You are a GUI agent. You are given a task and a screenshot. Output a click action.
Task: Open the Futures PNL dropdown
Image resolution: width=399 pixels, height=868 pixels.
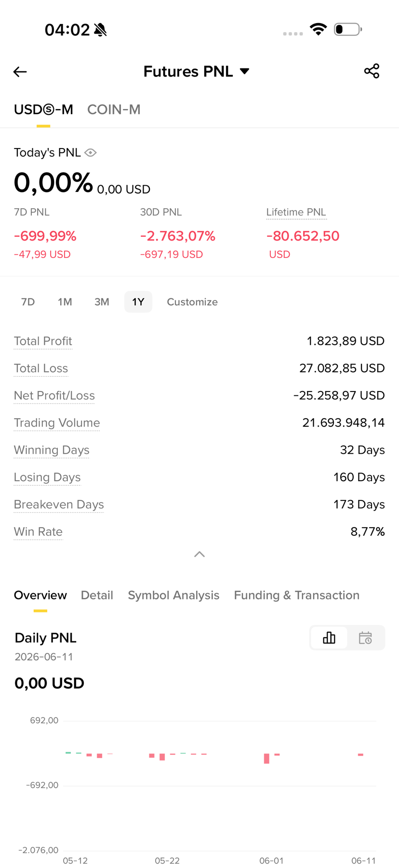point(197,71)
